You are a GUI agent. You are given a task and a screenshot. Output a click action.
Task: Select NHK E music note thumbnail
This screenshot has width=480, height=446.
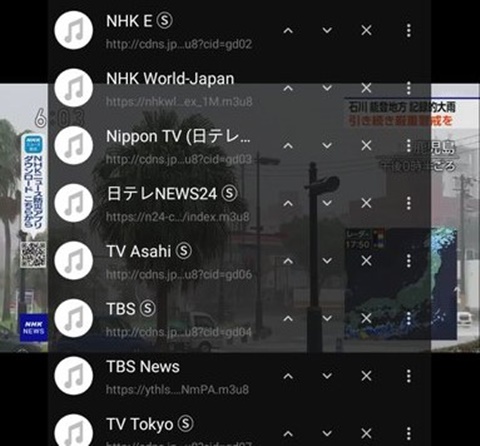[74, 30]
